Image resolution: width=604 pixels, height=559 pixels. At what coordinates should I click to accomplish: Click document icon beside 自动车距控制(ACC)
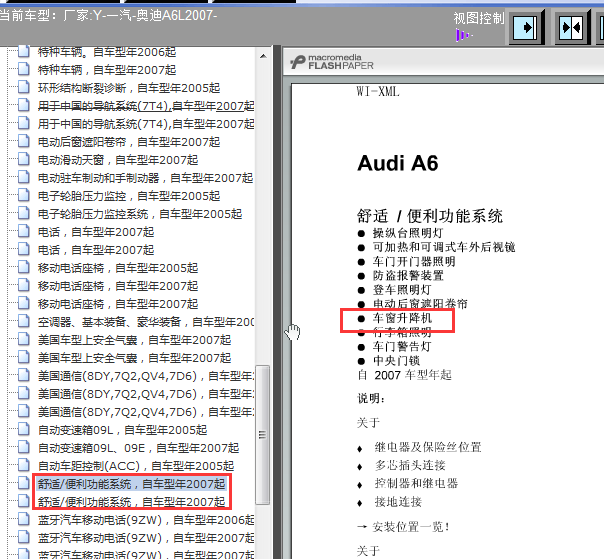(x=23, y=465)
